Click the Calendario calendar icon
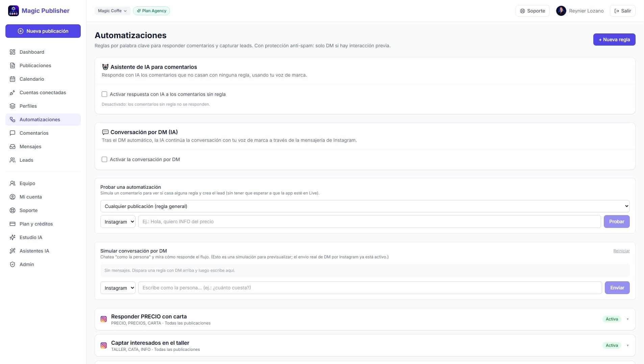 pos(13,79)
